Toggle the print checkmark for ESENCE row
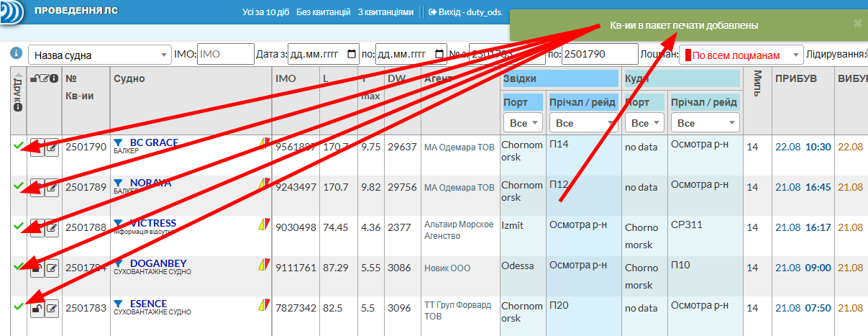Viewport: 868px width, 336px height. click(x=18, y=307)
